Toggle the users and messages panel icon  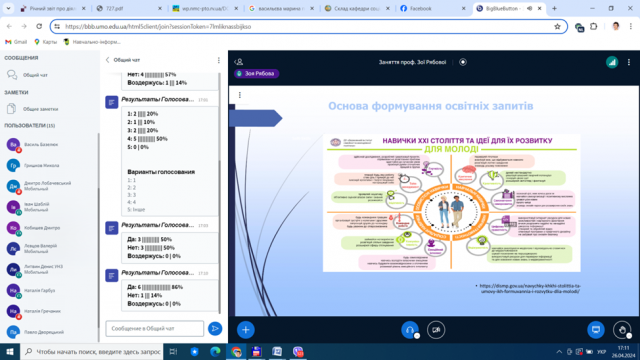(239, 62)
